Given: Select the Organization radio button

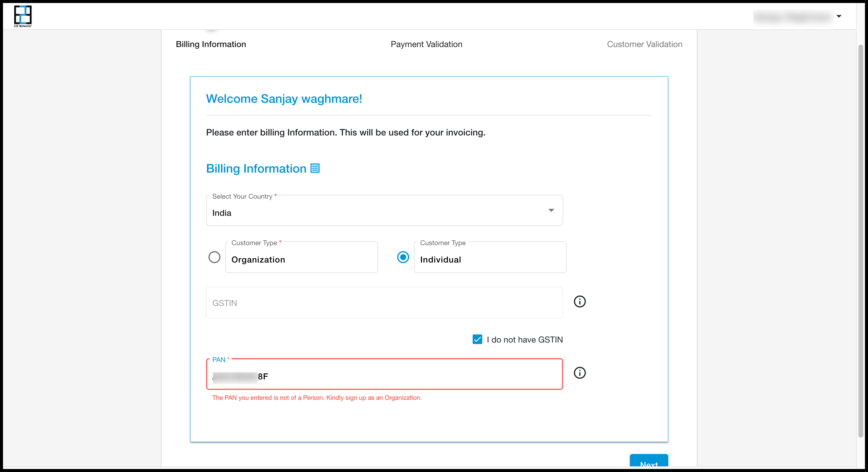Looking at the screenshot, I should coord(214,257).
